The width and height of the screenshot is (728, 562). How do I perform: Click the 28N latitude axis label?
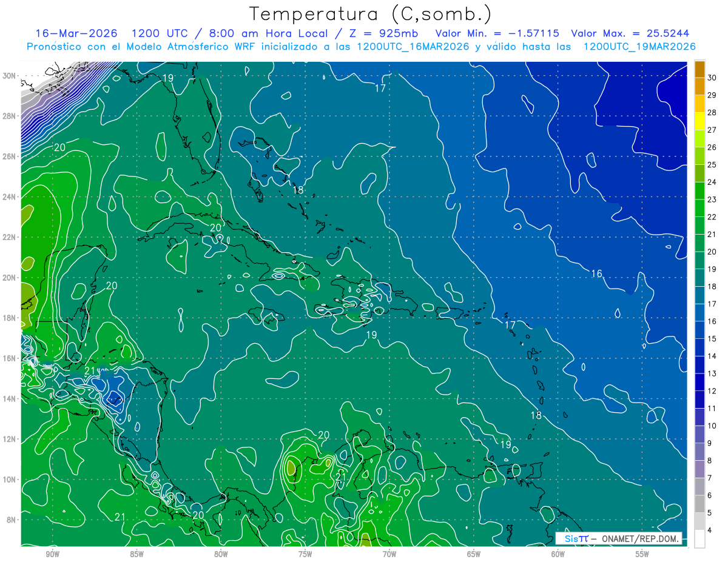(9, 116)
